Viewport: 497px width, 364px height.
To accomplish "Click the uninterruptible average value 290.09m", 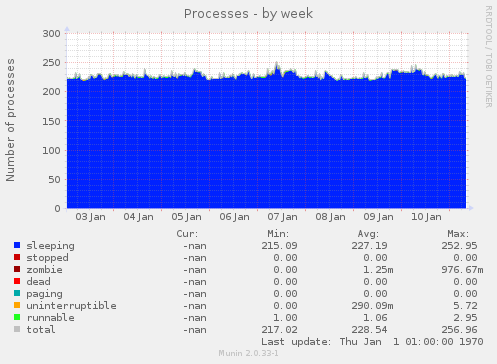I will coord(372,306).
